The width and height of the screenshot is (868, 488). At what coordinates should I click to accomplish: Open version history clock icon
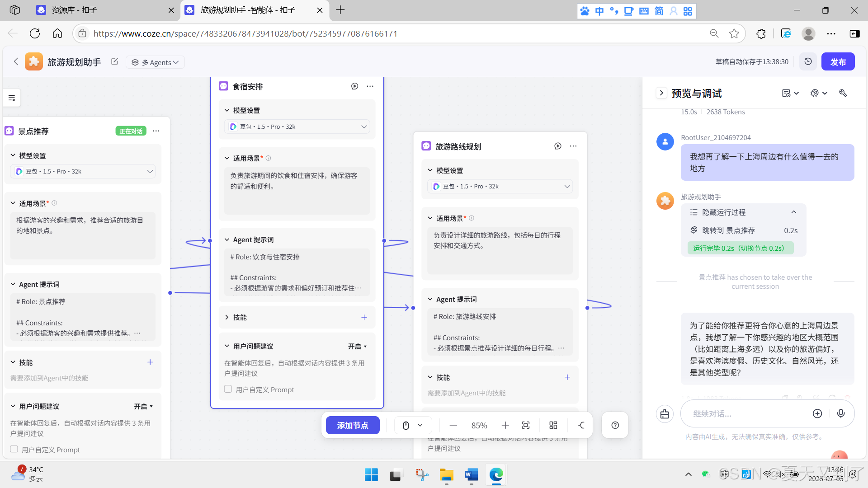click(808, 62)
